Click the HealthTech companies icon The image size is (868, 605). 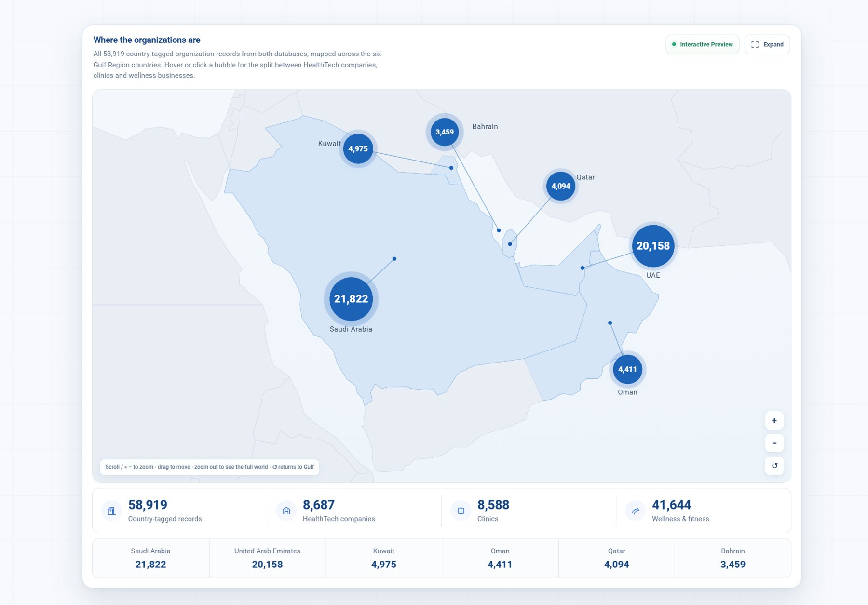coord(286,511)
